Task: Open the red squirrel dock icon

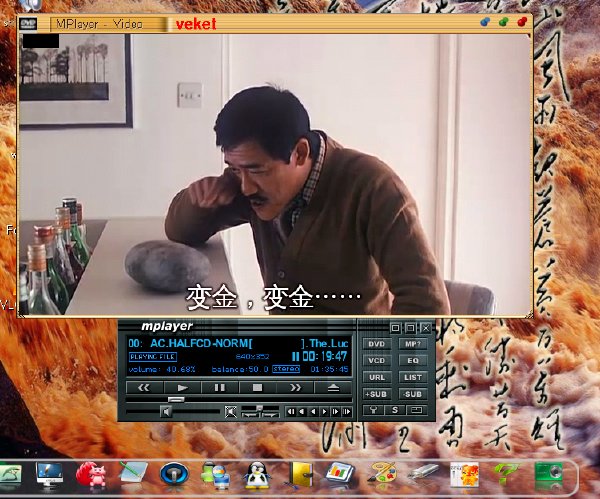Action: (91, 475)
